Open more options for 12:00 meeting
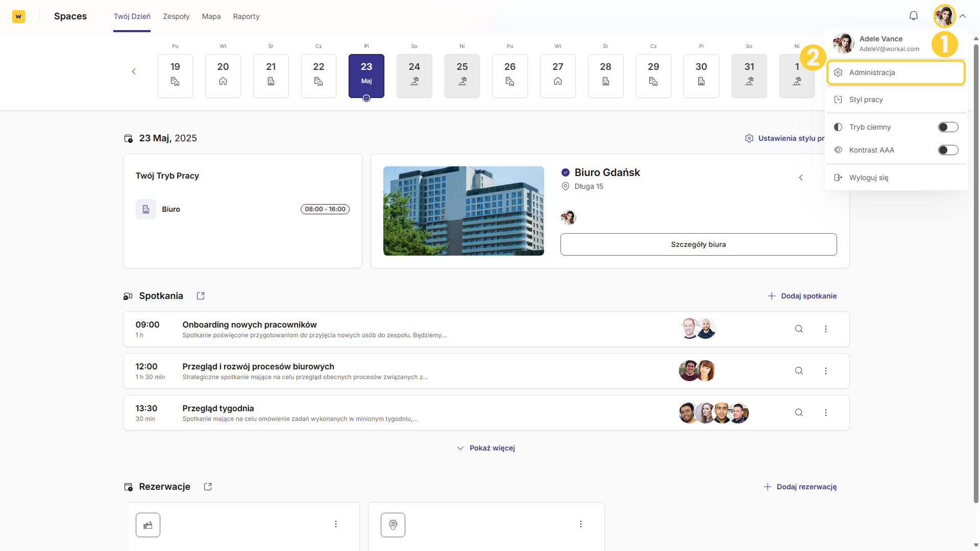The height and width of the screenshot is (551, 980). coord(826,371)
